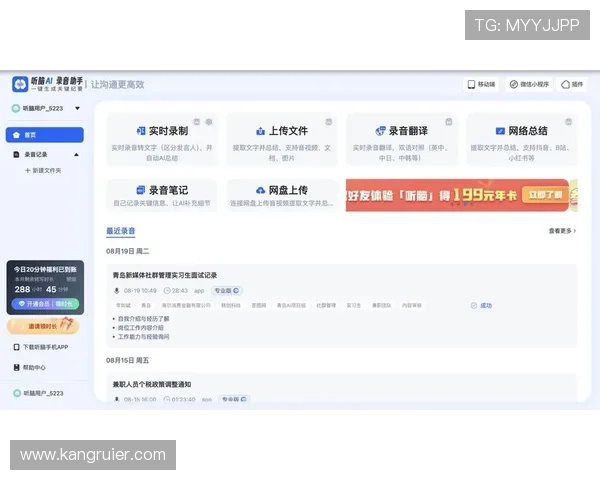Click the 网络总结 blue icon
Viewport: 600px width, 480px height.
pyautogui.click(x=500, y=131)
